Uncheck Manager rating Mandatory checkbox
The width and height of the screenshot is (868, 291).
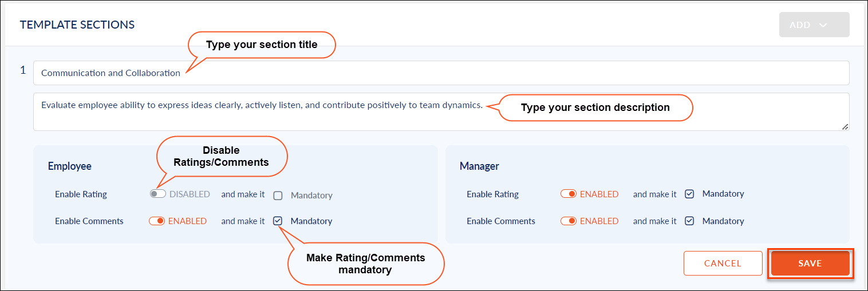click(x=689, y=194)
